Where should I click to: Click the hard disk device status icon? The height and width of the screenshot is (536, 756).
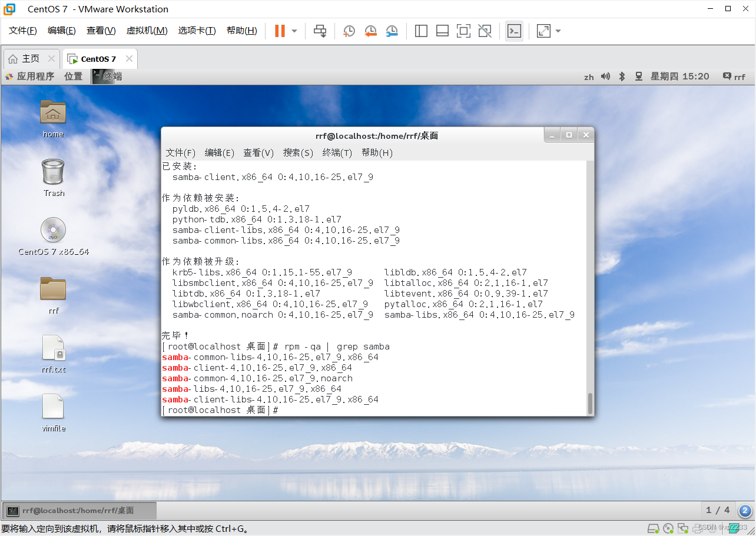(x=654, y=528)
